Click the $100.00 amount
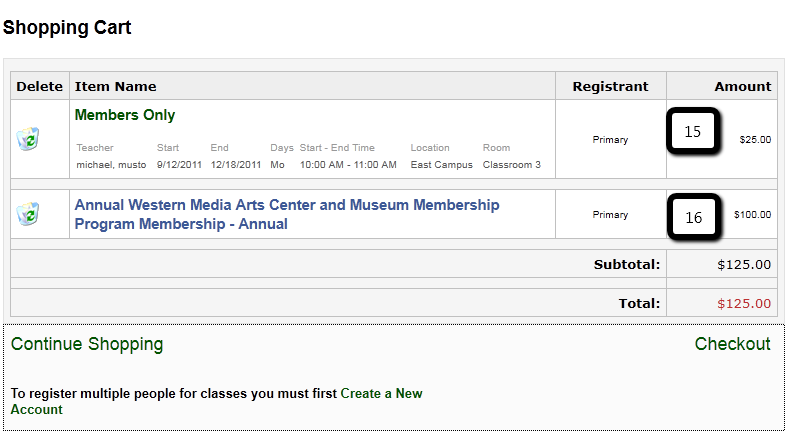Image resolution: width=788 pixels, height=435 pixels. [x=752, y=214]
